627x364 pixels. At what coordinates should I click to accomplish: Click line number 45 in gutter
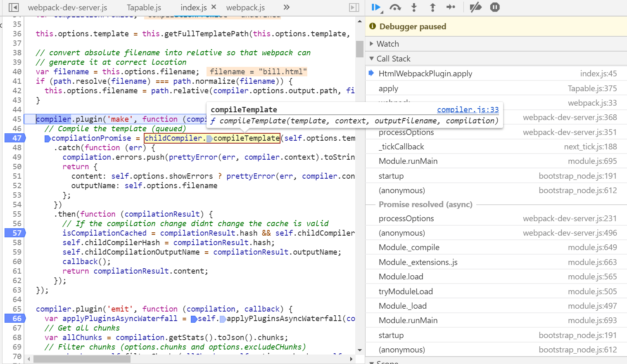point(17,119)
